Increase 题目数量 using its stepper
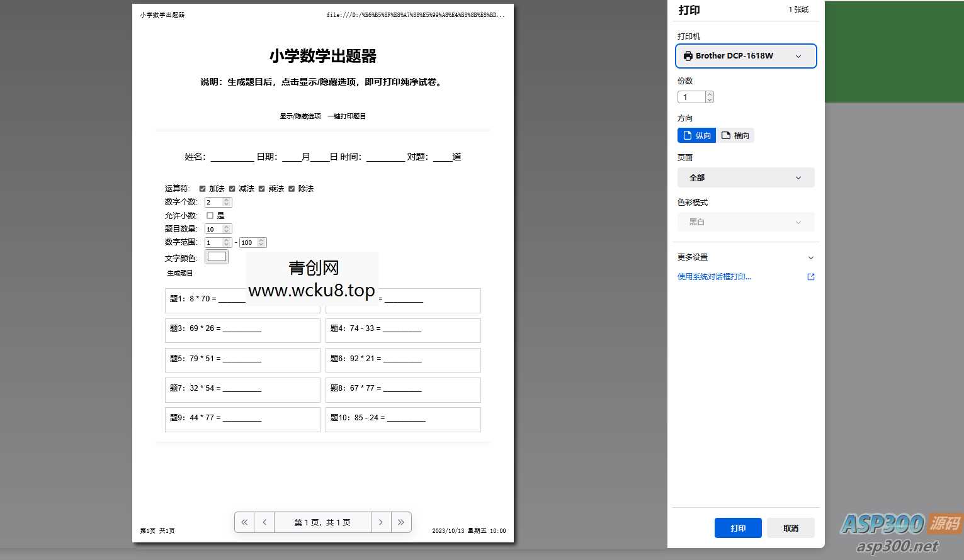This screenshot has height=560, width=964. [225, 226]
